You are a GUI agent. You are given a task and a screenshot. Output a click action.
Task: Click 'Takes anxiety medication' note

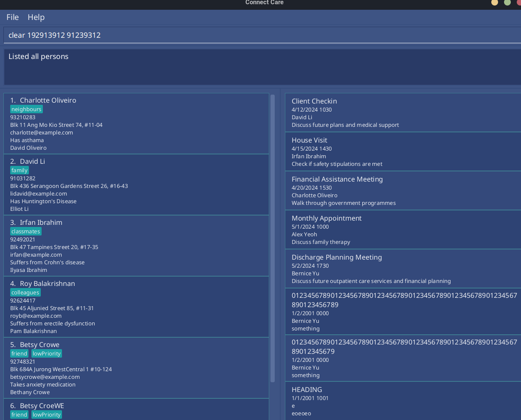coord(43,384)
